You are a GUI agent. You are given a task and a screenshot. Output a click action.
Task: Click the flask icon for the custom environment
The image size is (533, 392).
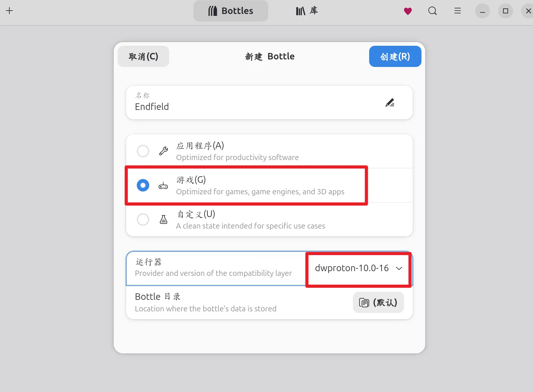tap(164, 220)
